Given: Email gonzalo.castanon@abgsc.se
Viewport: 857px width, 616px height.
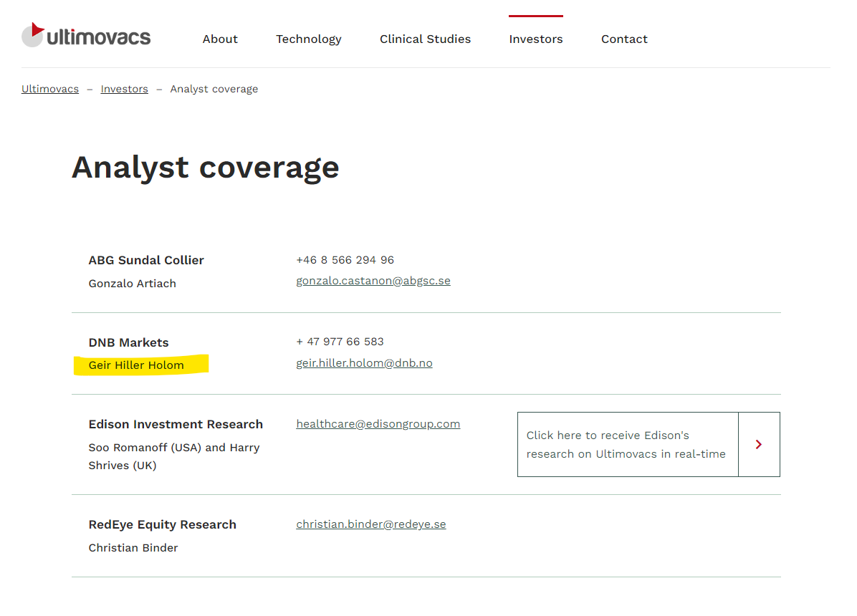Looking at the screenshot, I should 373,281.
